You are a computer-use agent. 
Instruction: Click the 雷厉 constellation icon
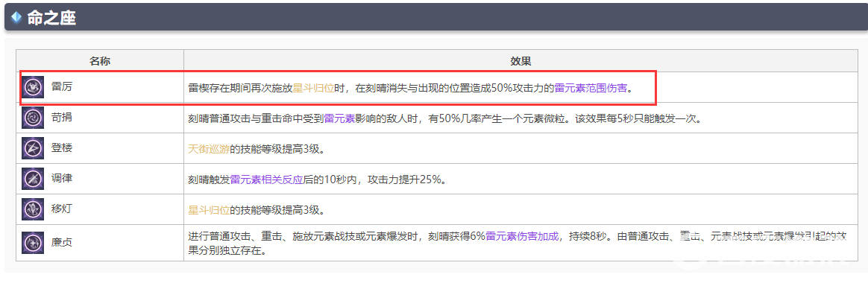33,87
